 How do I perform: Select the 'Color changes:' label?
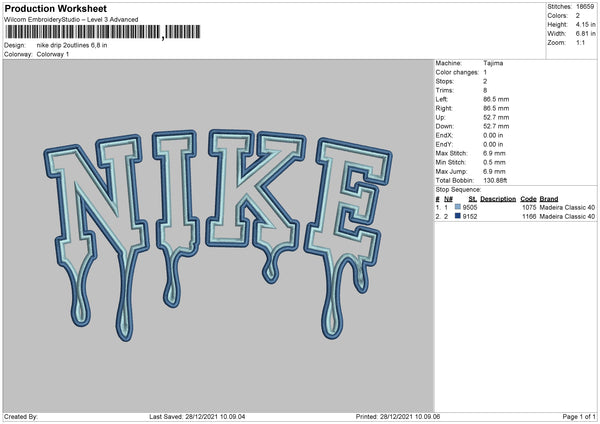[x=457, y=72]
